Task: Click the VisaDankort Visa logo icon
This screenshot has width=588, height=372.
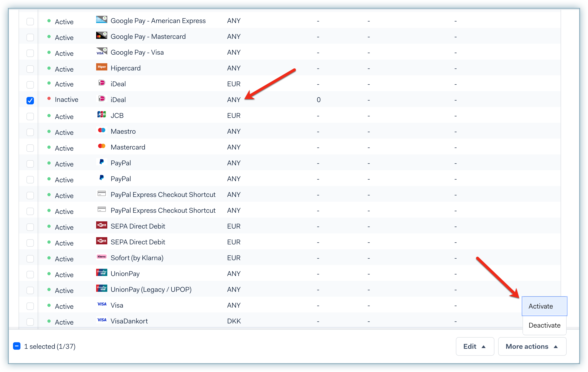Action: tap(101, 320)
